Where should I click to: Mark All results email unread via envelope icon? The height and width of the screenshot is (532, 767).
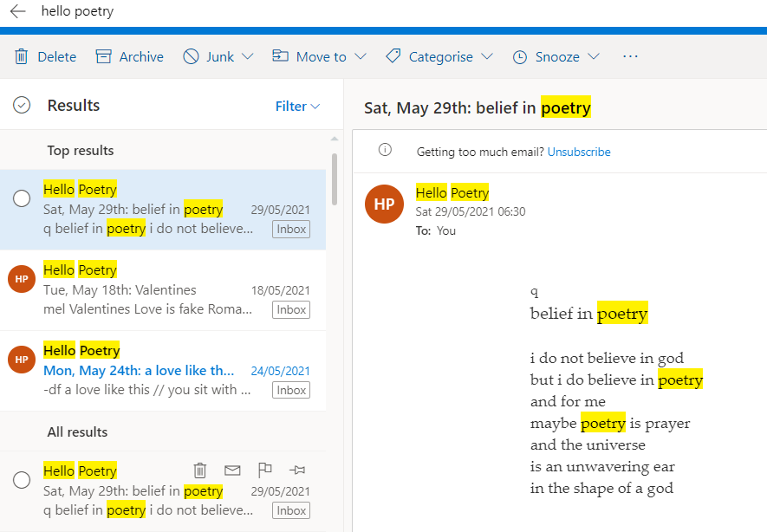[232, 470]
